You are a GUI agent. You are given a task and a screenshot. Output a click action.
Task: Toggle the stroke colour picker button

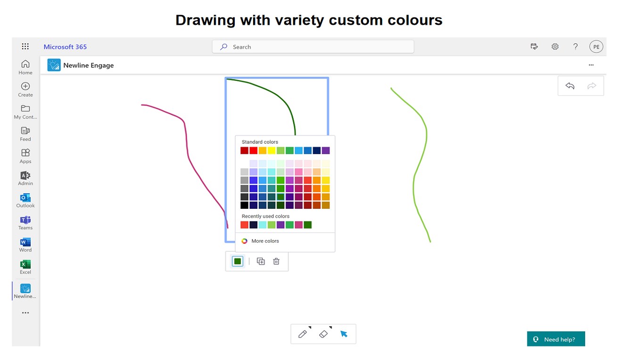pyautogui.click(x=238, y=261)
